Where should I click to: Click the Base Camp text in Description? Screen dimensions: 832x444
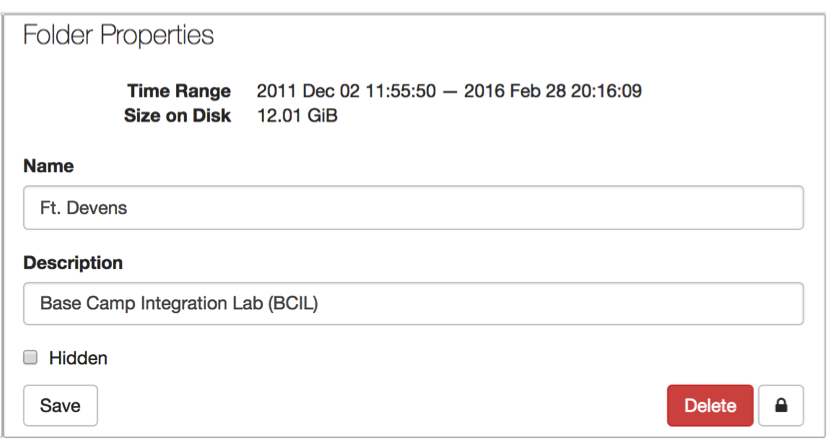[x=88, y=303]
